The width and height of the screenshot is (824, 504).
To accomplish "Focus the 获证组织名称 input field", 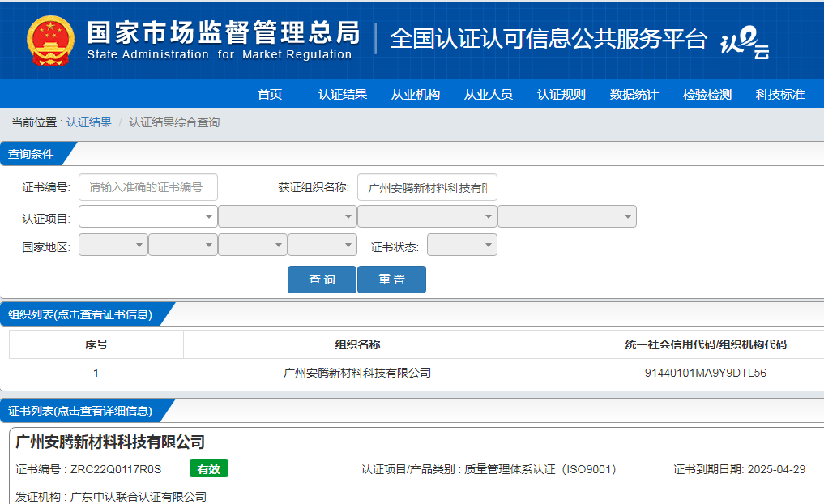I will [427, 187].
